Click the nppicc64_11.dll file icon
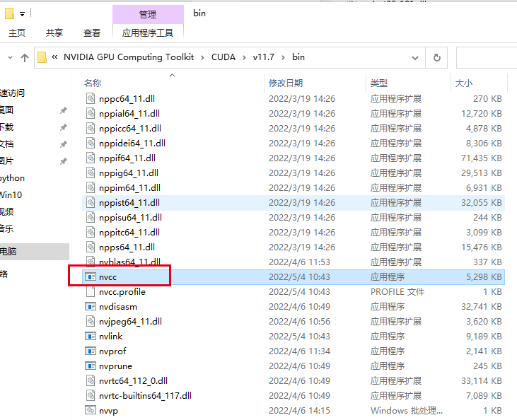The width and height of the screenshot is (517, 420). tap(91, 128)
